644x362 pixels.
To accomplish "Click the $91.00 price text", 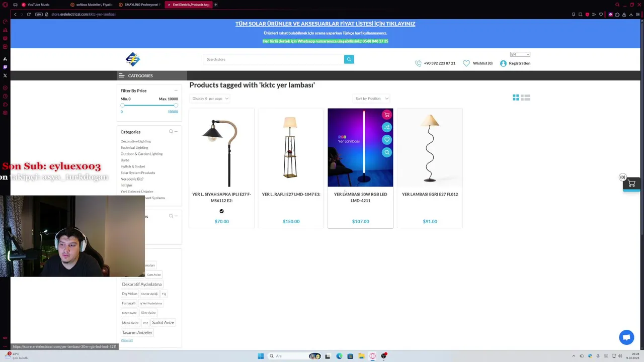I will [430, 221].
